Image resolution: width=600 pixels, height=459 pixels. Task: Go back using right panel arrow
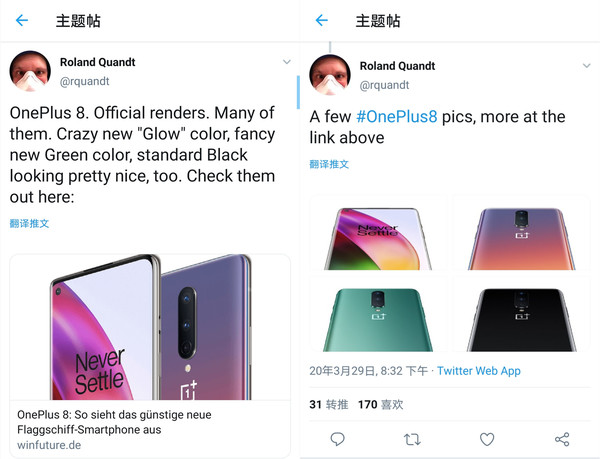coord(322,20)
